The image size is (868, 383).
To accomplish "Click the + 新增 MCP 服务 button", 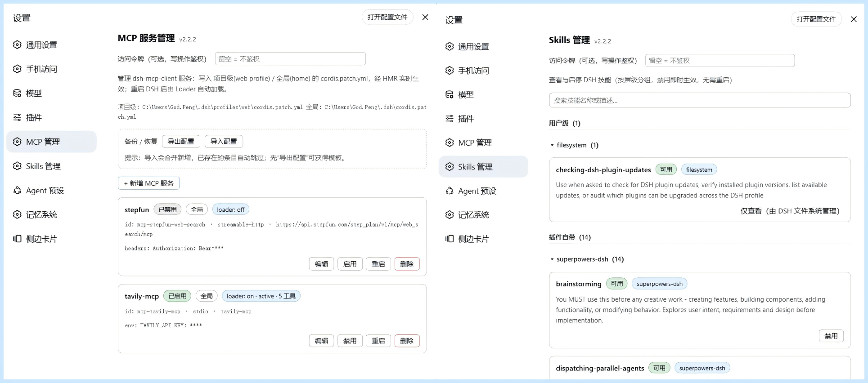I will point(149,183).
